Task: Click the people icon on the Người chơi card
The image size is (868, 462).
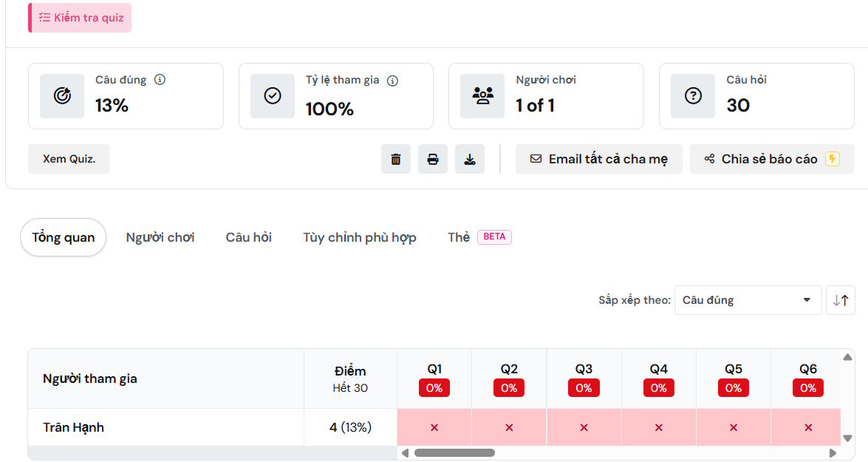Action: pos(482,95)
